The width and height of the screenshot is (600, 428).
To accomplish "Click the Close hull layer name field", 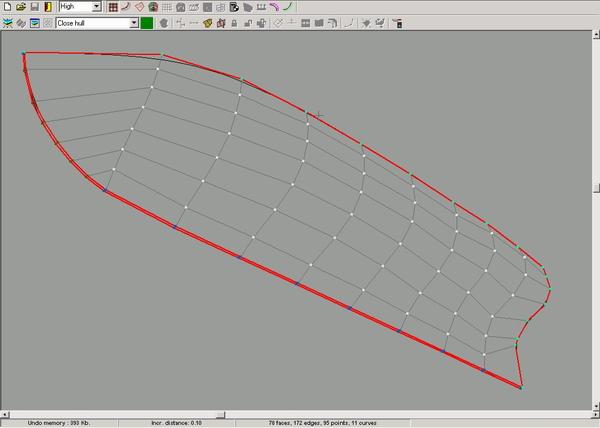I will point(90,21).
